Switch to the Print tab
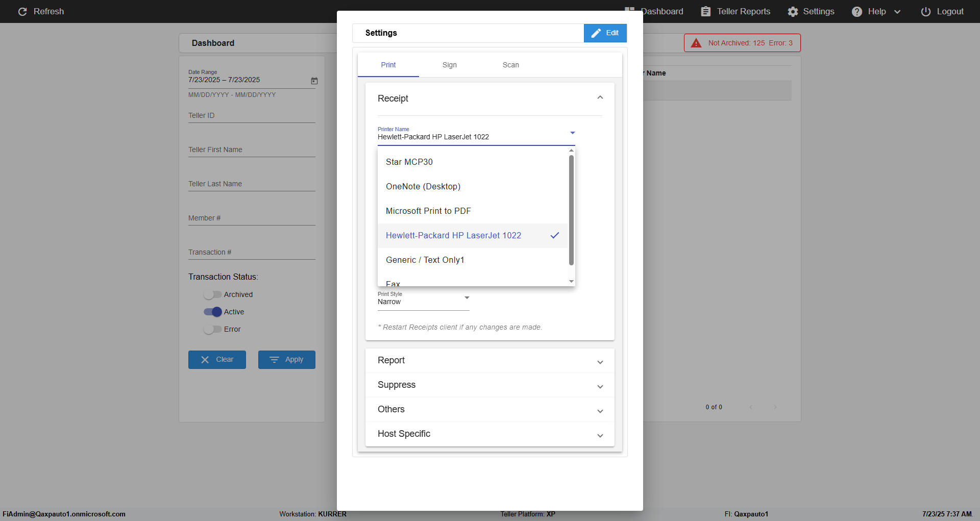 tap(388, 65)
